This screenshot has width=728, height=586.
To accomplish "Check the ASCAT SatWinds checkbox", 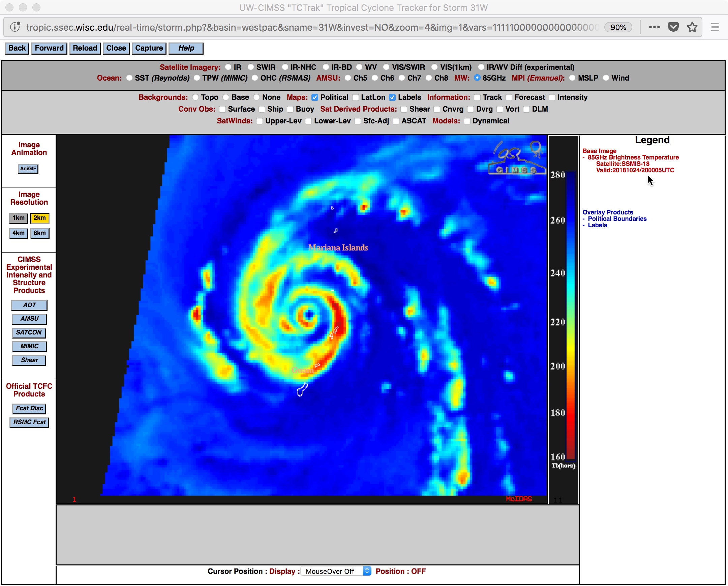I will 396,121.
